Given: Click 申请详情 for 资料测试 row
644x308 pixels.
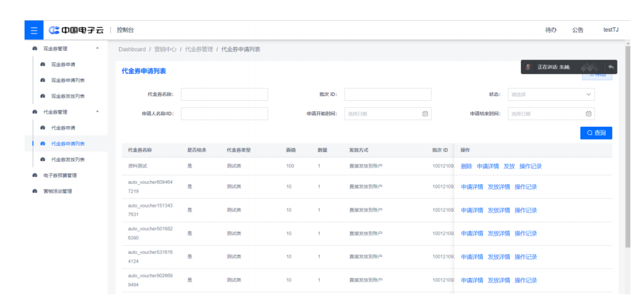Looking at the screenshot, I should (488, 166).
